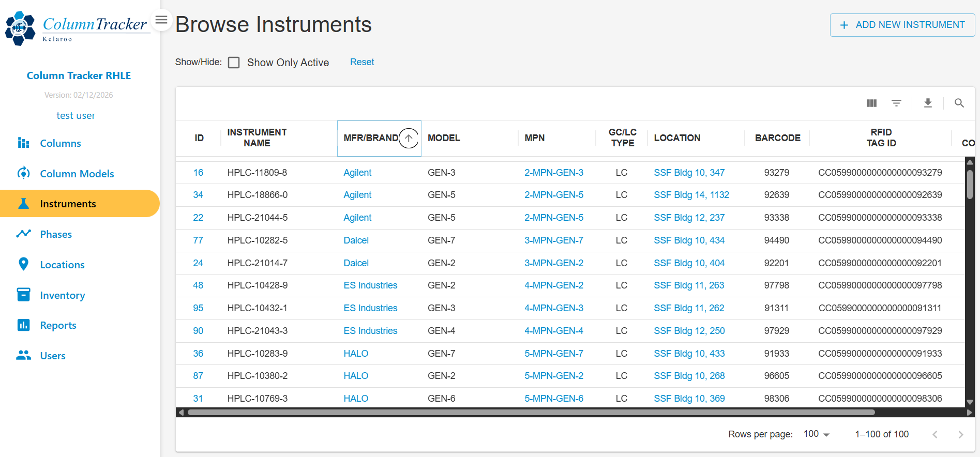Image resolution: width=980 pixels, height=457 pixels.
Task: Download table data with the download icon
Action: pos(928,103)
